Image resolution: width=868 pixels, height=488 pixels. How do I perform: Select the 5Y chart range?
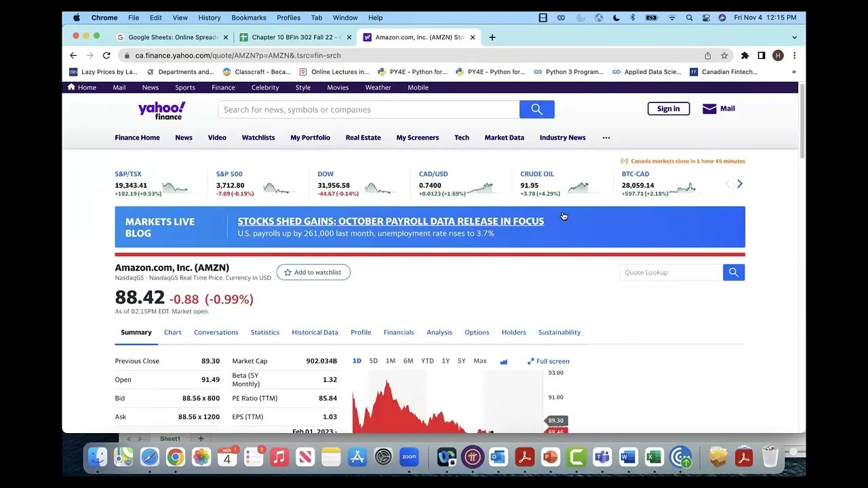pos(461,361)
